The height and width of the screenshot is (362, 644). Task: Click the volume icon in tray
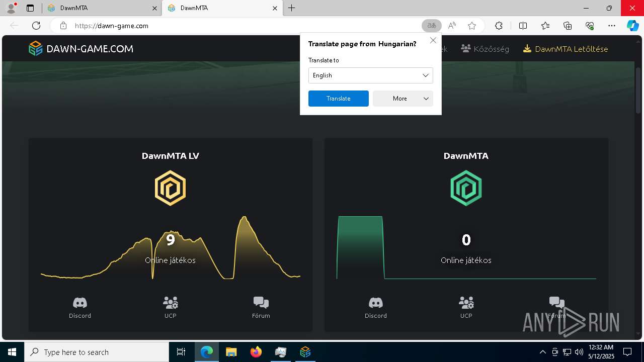click(x=579, y=352)
